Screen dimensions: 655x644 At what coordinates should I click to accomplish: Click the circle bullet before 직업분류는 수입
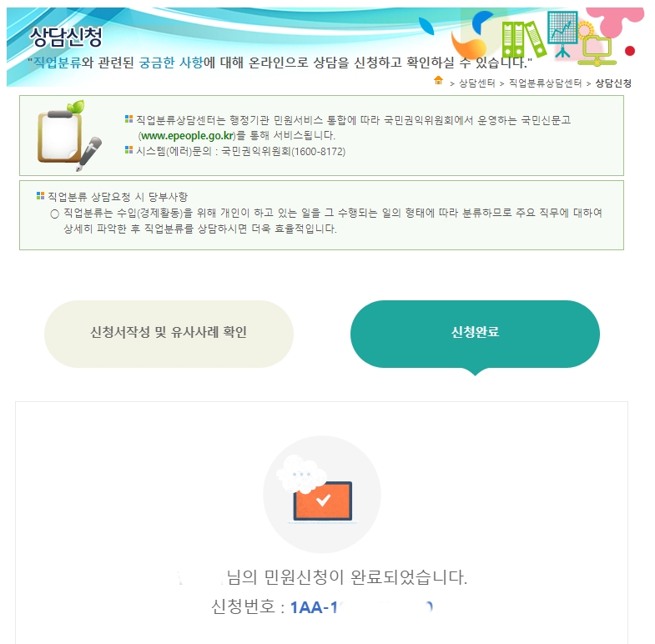click(x=54, y=214)
